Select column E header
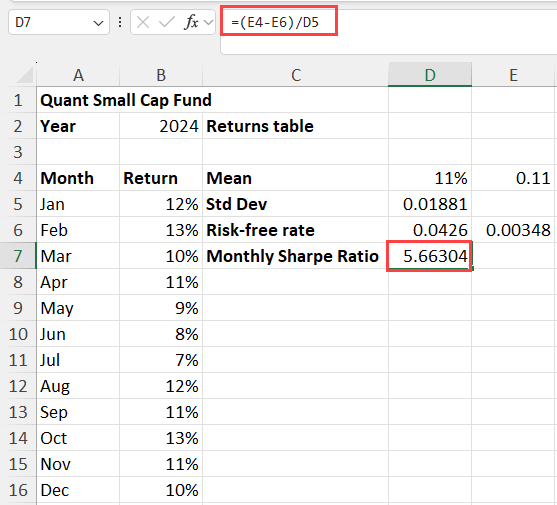Viewport: 557px width, 505px height. point(514,75)
